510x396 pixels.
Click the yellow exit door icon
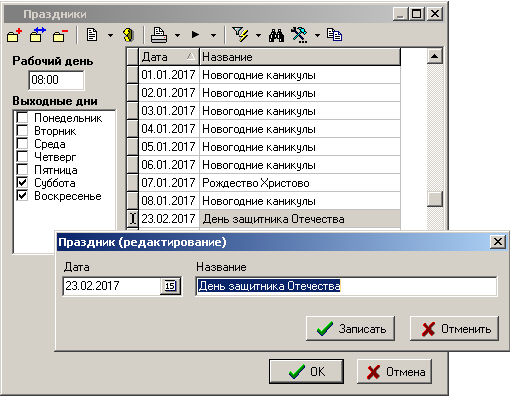pyautogui.click(x=129, y=35)
